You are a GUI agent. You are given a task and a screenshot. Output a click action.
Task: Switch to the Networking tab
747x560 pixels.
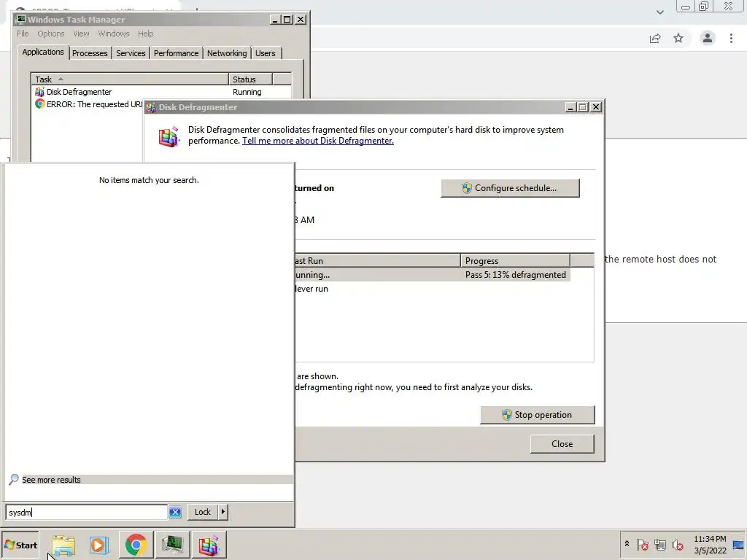pyautogui.click(x=227, y=53)
